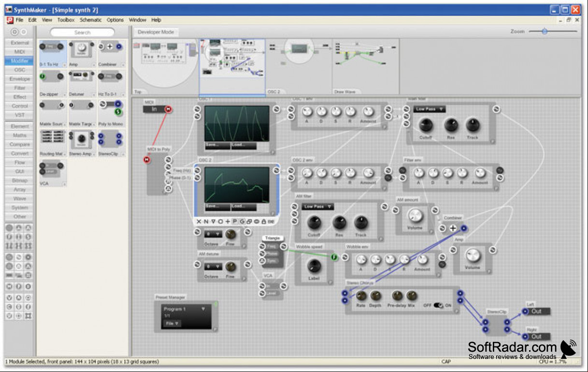This screenshot has height=372, width=588.
Task: Select the De-zipper module icon
Action: coord(52,77)
